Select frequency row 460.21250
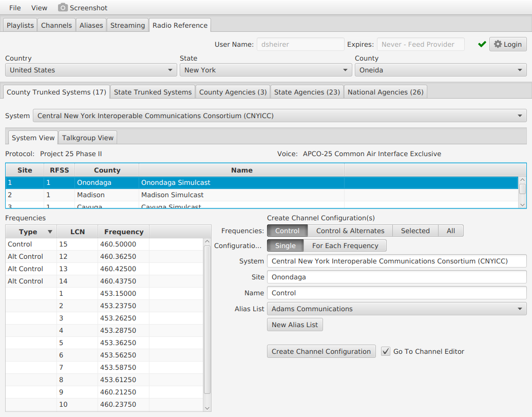 tap(105, 392)
